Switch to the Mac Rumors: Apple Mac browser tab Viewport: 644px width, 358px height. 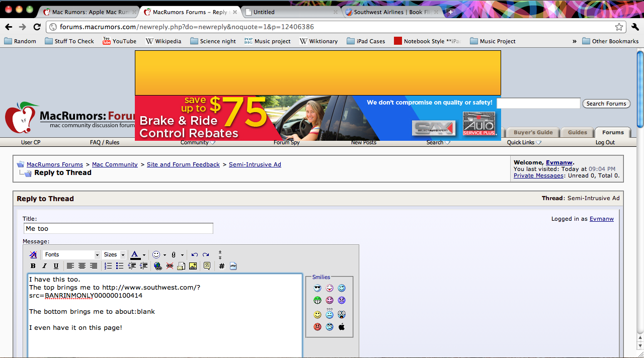click(x=89, y=12)
